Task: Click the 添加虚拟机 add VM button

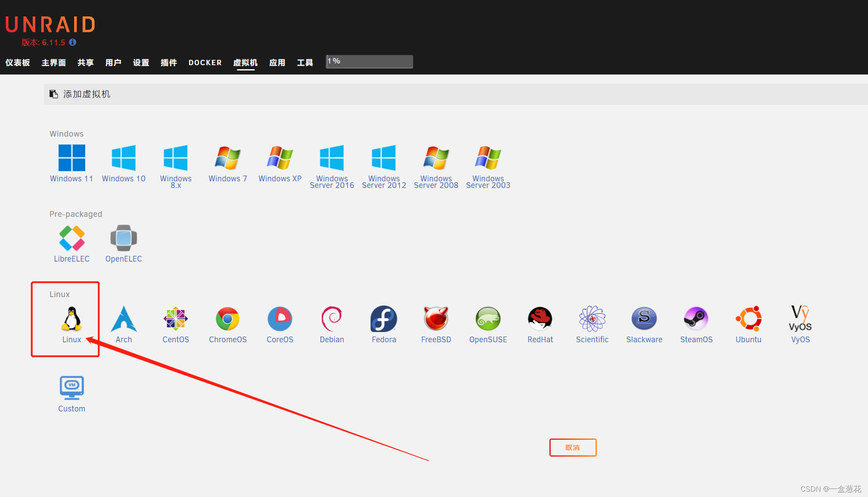Action: [87, 94]
